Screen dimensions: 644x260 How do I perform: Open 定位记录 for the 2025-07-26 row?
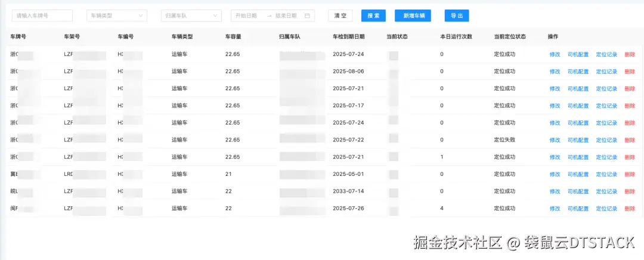(x=606, y=209)
